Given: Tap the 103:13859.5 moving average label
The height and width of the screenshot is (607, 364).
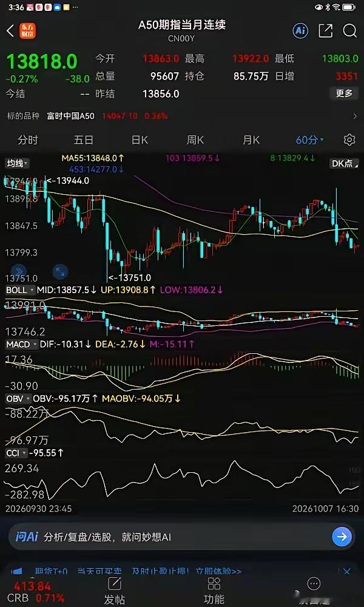Looking at the screenshot, I should coord(193,158).
